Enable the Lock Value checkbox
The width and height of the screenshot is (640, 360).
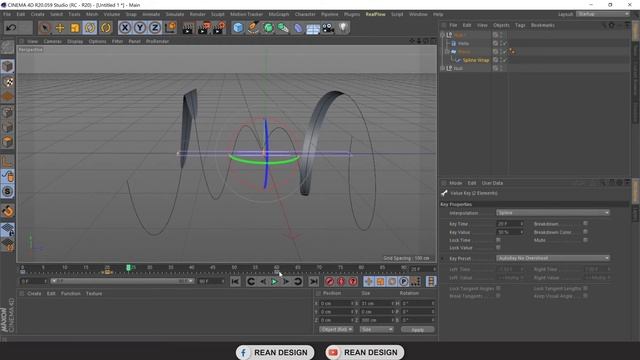(498, 248)
